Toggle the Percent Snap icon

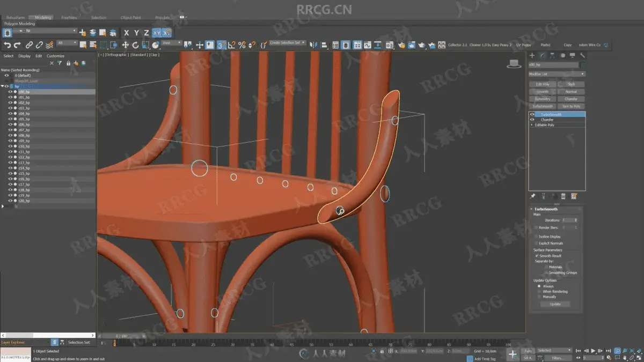coord(242,45)
